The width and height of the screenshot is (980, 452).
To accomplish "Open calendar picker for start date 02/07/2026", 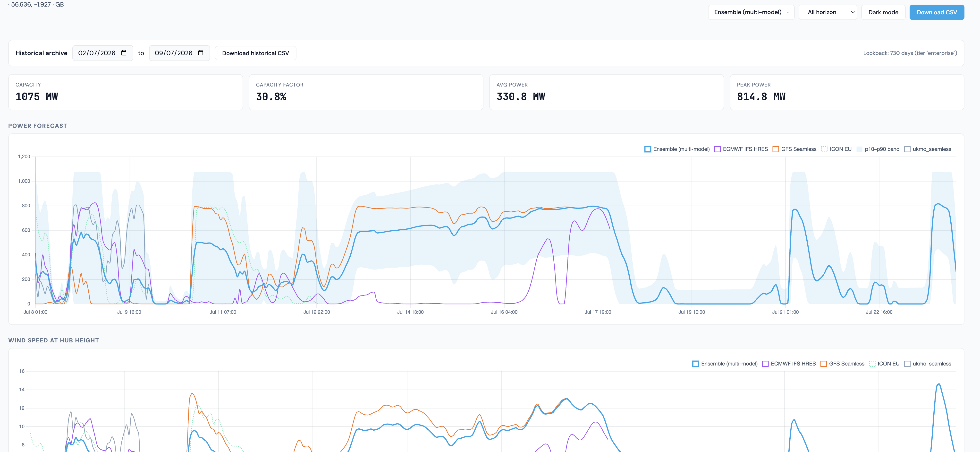I will point(124,53).
